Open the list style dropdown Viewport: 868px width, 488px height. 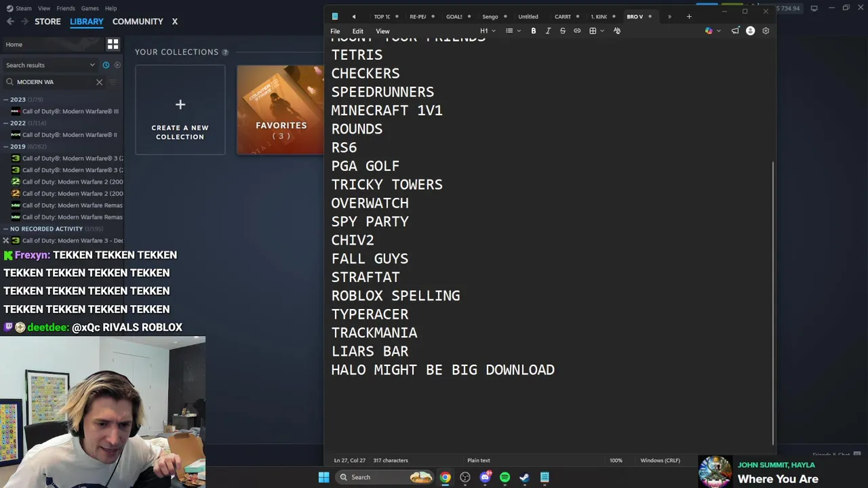pos(513,30)
